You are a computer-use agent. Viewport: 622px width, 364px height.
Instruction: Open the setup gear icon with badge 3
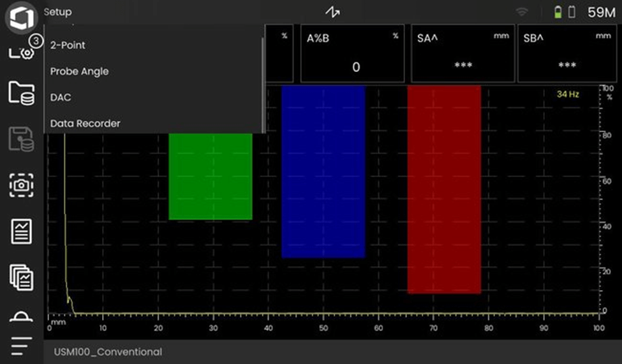pos(21,51)
